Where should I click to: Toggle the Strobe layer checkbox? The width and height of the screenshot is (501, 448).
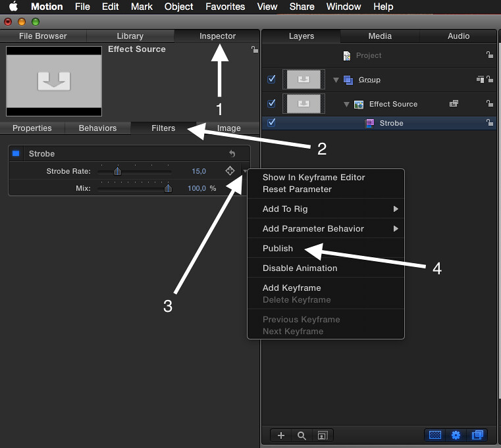[271, 122]
